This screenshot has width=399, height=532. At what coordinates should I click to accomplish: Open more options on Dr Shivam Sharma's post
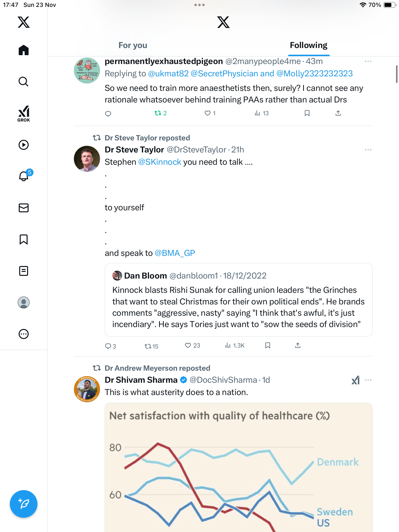click(368, 380)
